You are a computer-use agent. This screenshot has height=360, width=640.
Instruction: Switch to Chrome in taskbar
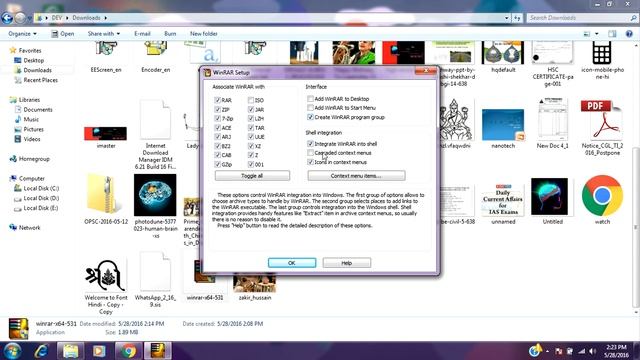click(x=129, y=351)
